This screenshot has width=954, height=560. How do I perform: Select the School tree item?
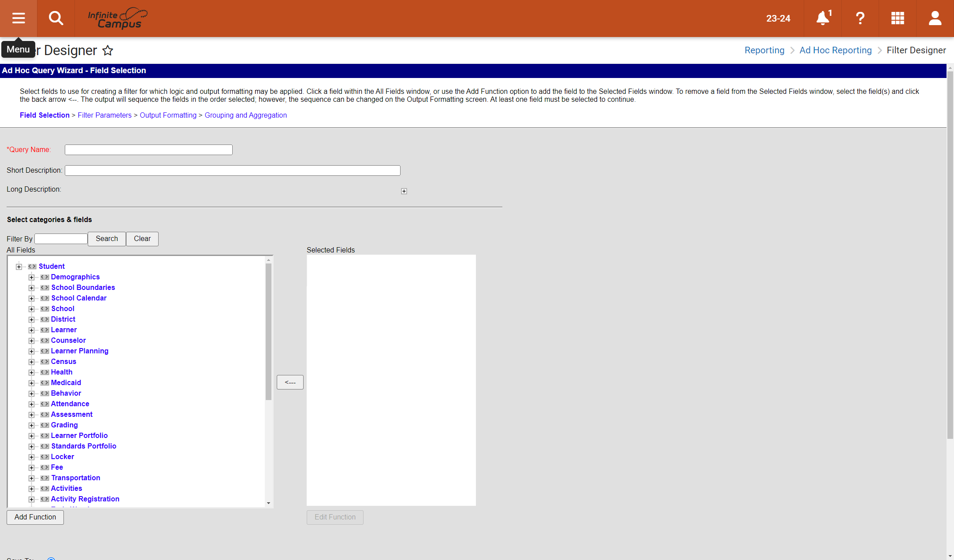coord(63,309)
